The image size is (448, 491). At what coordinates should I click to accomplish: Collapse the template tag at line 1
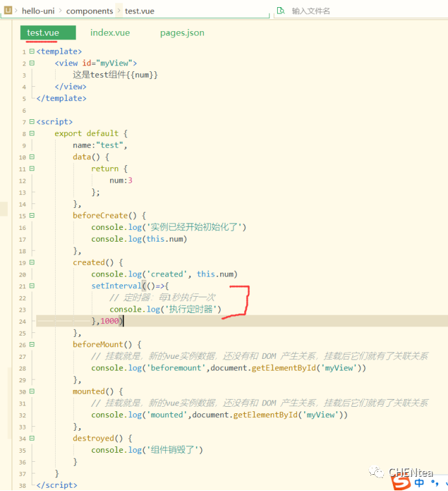coord(32,52)
